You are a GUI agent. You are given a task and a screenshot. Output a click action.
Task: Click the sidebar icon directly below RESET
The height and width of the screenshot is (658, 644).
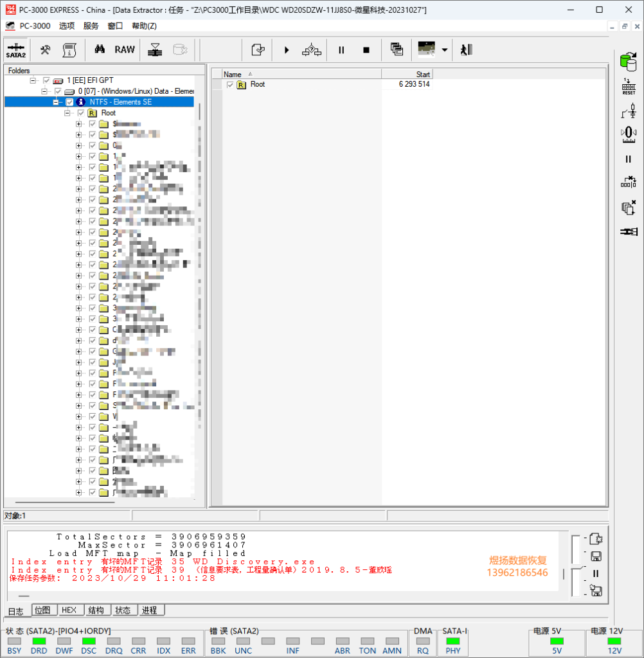[629, 111]
